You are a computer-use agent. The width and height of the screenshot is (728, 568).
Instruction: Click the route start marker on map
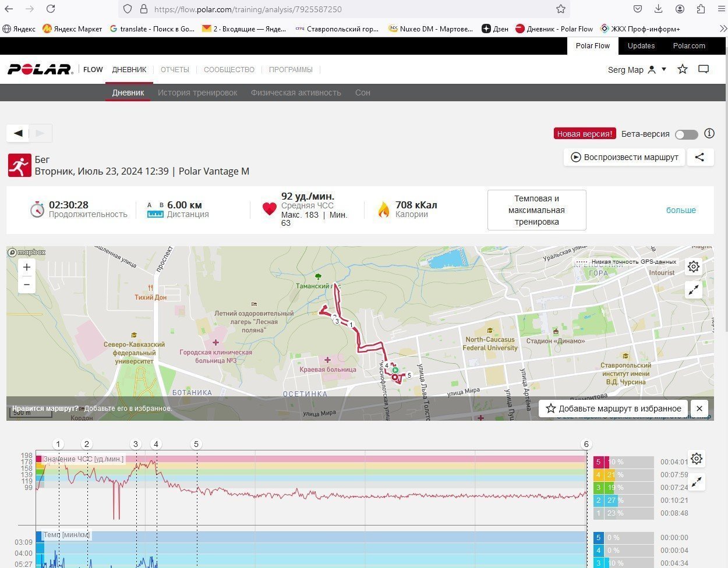click(x=395, y=370)
